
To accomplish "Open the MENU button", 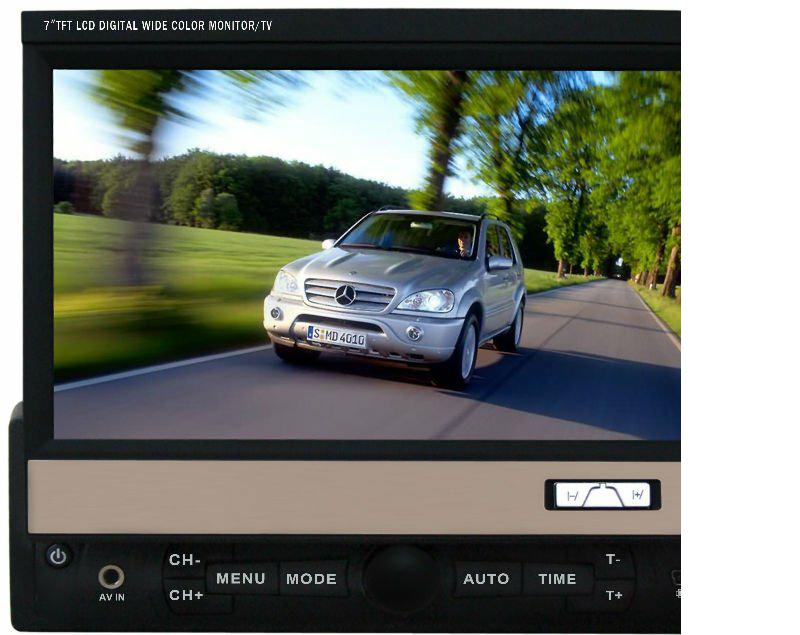I will (x=241, y=578).
